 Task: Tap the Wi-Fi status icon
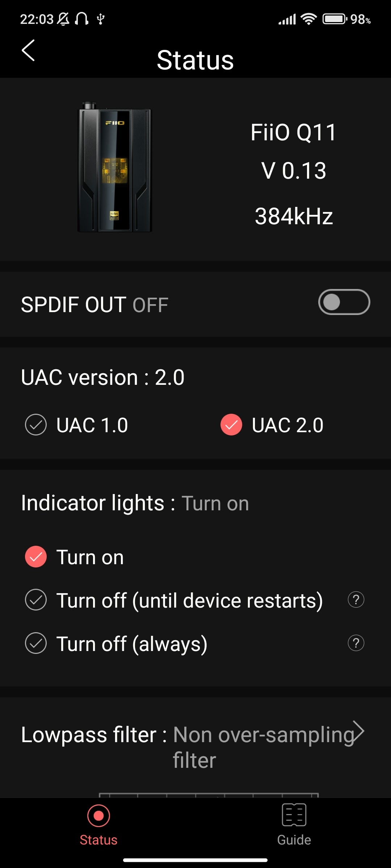pyautogui.click(x=309, y=19)
